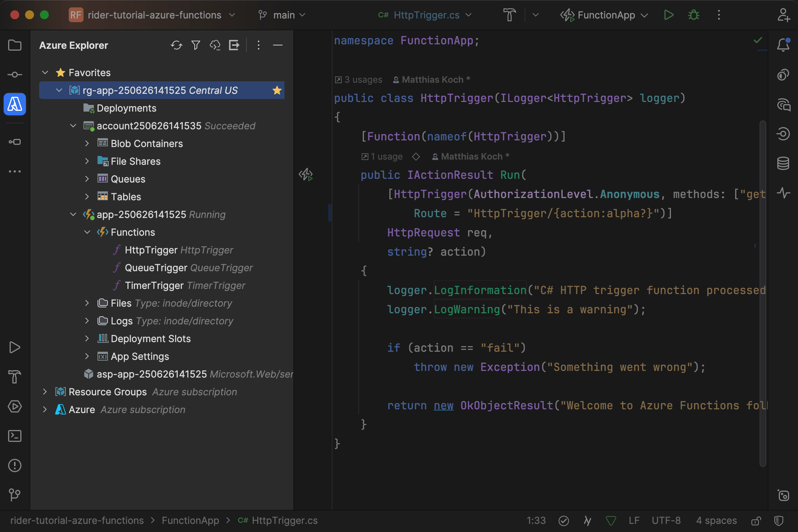The image size is (798, 532).
Task: Start debugging with the bug icon
Action: [693, 15]
